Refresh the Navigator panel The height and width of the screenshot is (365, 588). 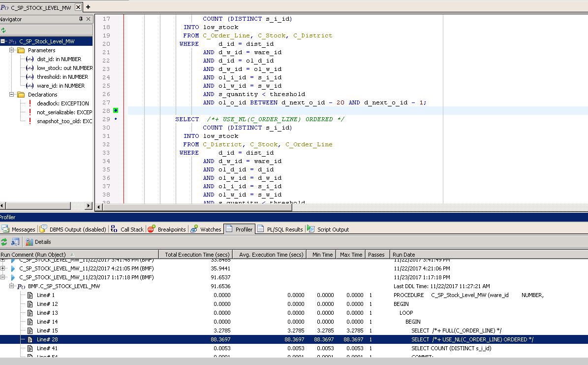click(x=3, y=30)
